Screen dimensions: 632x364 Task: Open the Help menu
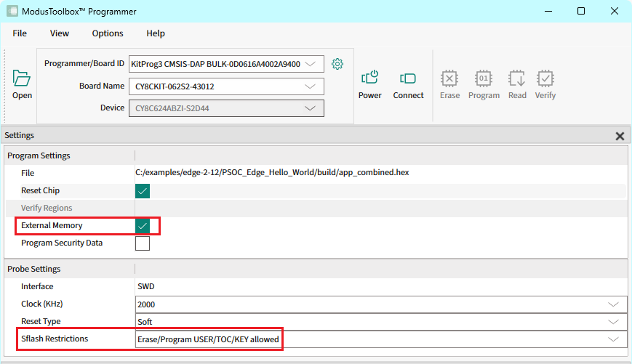coord(156,33)
